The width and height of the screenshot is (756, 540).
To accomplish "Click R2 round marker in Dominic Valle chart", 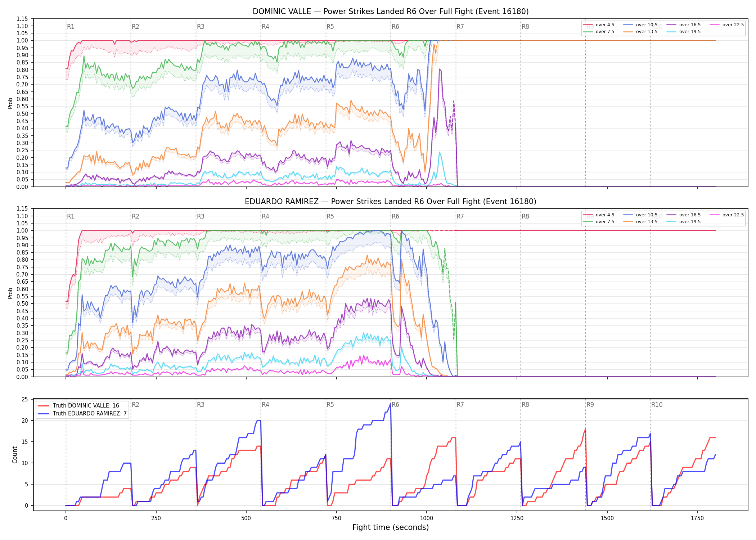I will (135, 27).
